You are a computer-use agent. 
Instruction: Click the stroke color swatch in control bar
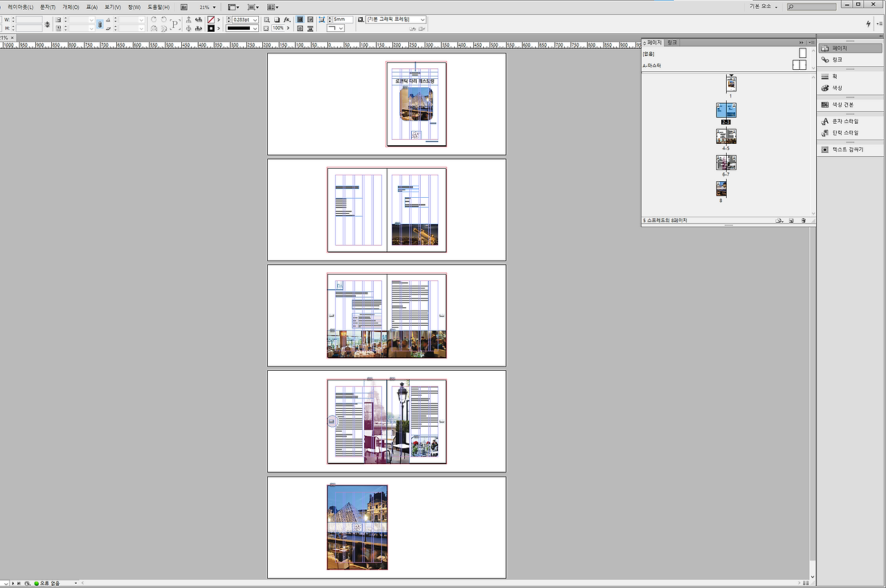(x=211, y=28)
